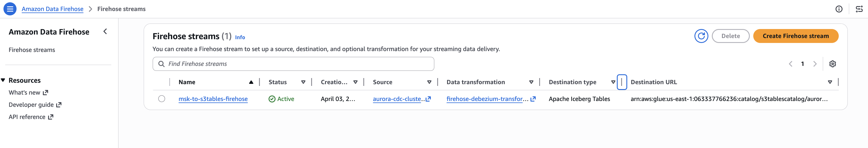The width and height of the screenshot is (868, 148).
Task: Sort by Name column ascending arrow
Action: [251, 82]
